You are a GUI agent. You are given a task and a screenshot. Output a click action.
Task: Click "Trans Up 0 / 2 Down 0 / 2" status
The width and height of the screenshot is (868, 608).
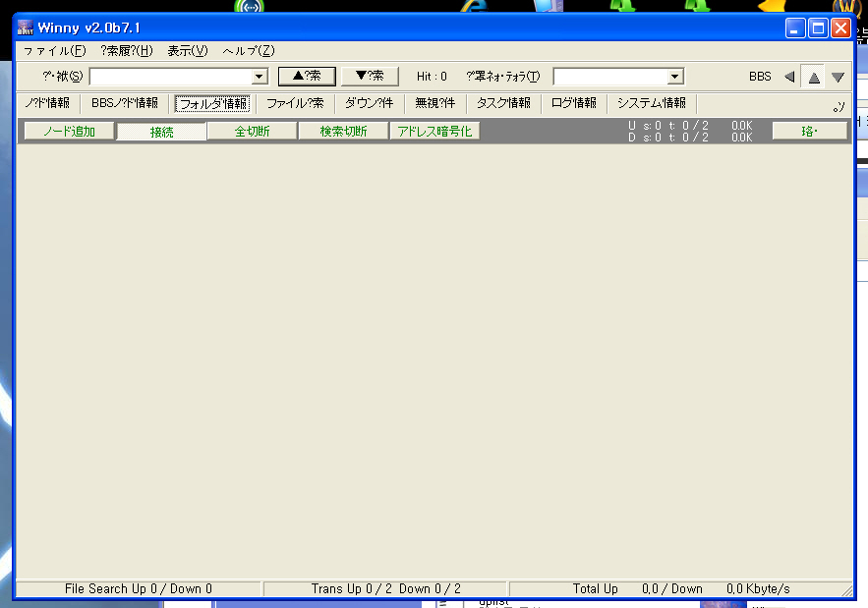pos(386,588)
